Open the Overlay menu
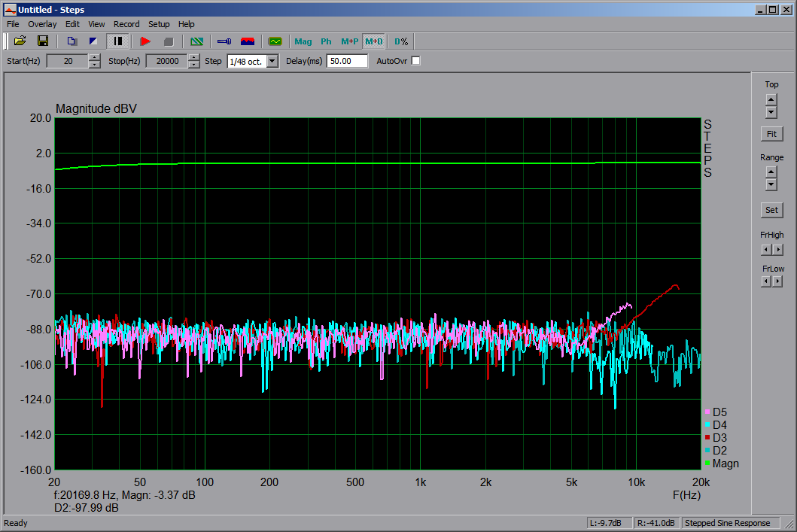Viewport: 797px width, 532px height. [x=42, y=24]
